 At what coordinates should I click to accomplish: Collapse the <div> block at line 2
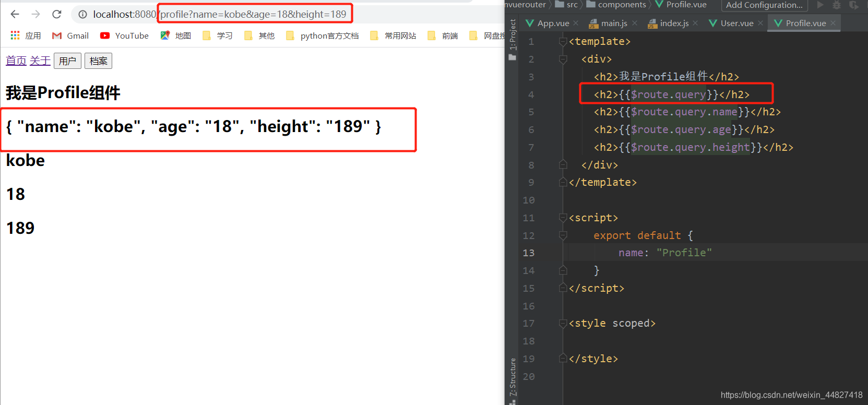(x=563, y=59)
